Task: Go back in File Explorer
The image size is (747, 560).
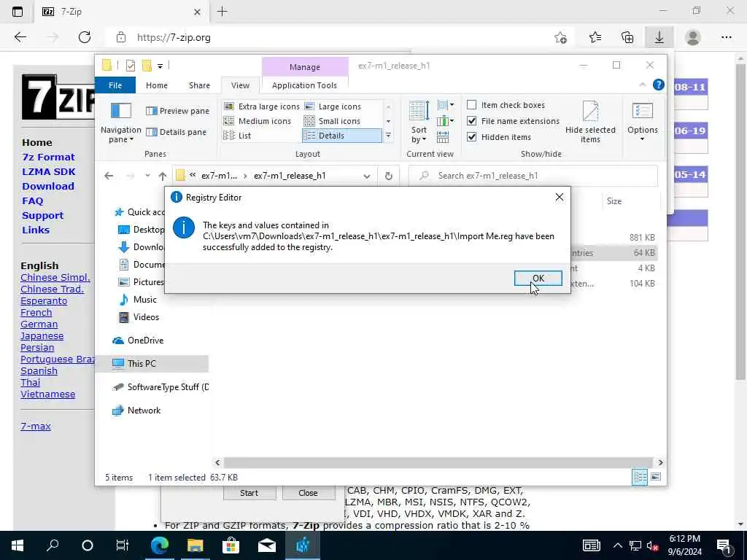Action: pyautogui.click(x=109, y=176)
